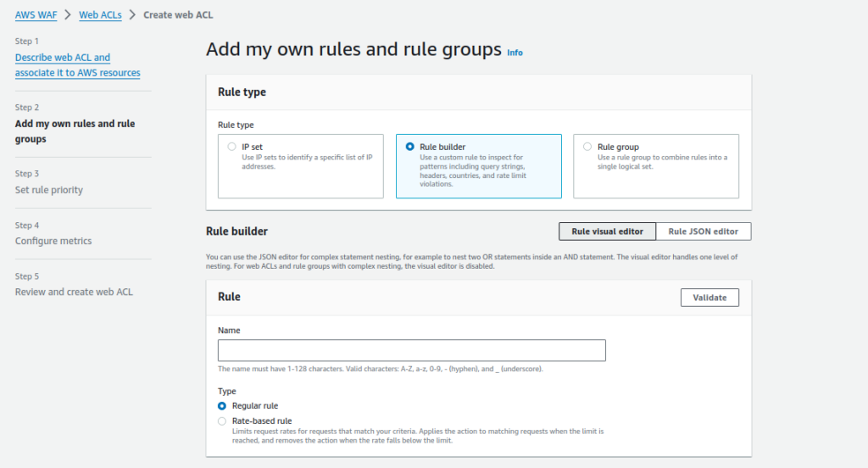Choose the Rate-based rule option
The width and height of the screenshot is (868, 468).
222,421
